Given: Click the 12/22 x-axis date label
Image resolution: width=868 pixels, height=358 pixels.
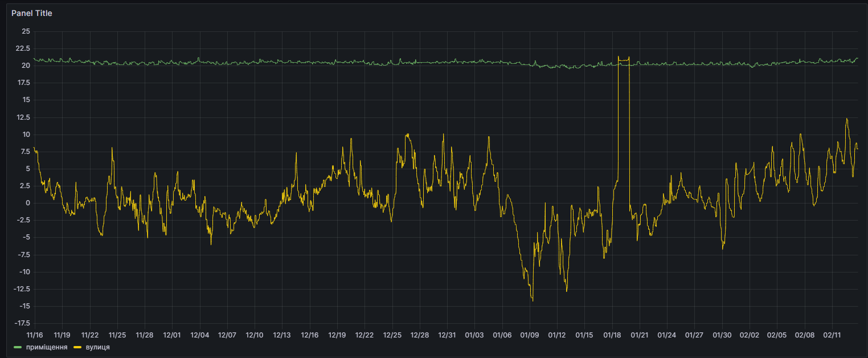Looking at the screenshot, I should tap(365, 335).
